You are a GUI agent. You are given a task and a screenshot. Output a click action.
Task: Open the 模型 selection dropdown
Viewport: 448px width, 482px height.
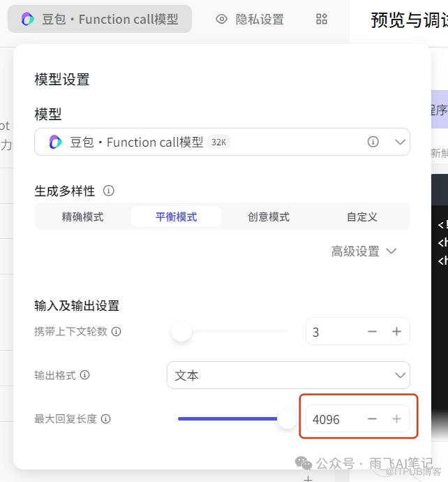click(x=222, y=142)
